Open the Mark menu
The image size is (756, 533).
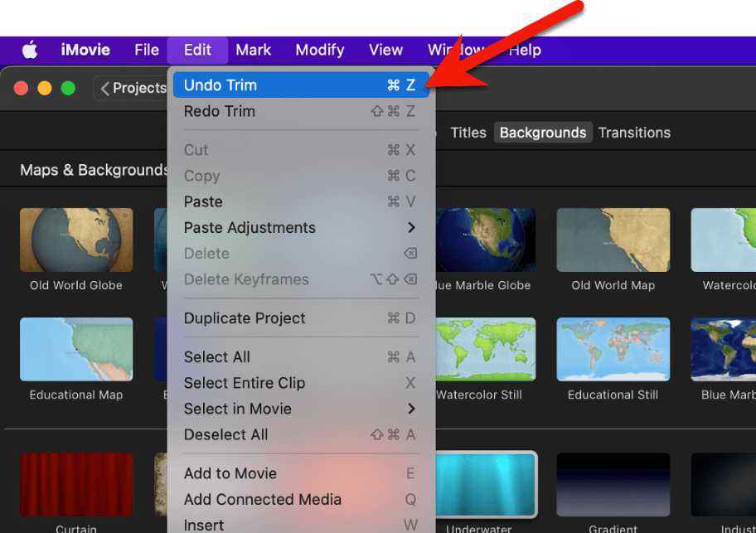pos(254,50)
